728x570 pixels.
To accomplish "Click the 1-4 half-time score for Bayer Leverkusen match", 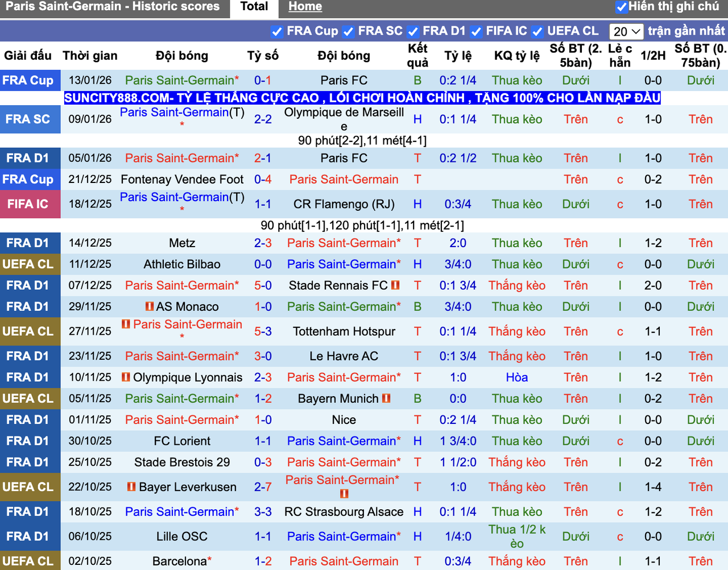I will point(653,487).
